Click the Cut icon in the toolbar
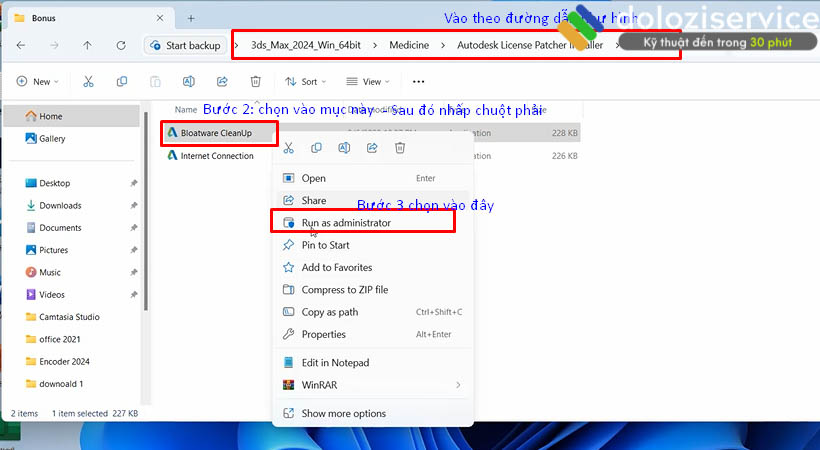This screenshot has width=820, height=450. pyautogui.click(x=88, y=81)
